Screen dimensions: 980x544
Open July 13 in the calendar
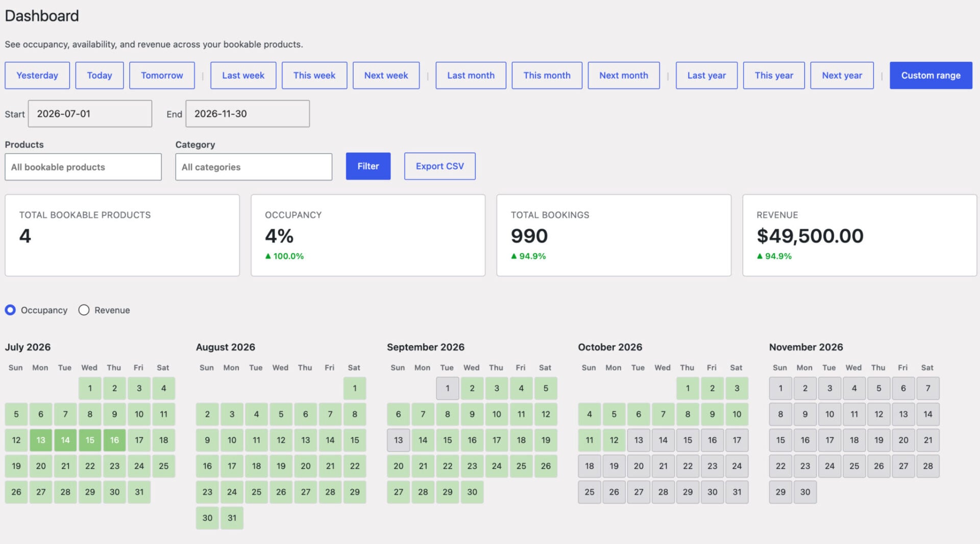tap(41, 440)
